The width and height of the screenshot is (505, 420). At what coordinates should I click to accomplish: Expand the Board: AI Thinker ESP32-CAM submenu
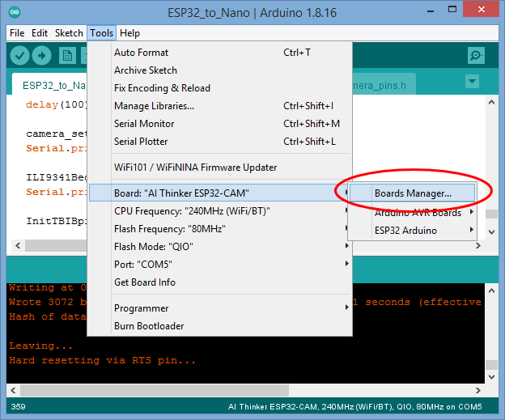point(219,193)
